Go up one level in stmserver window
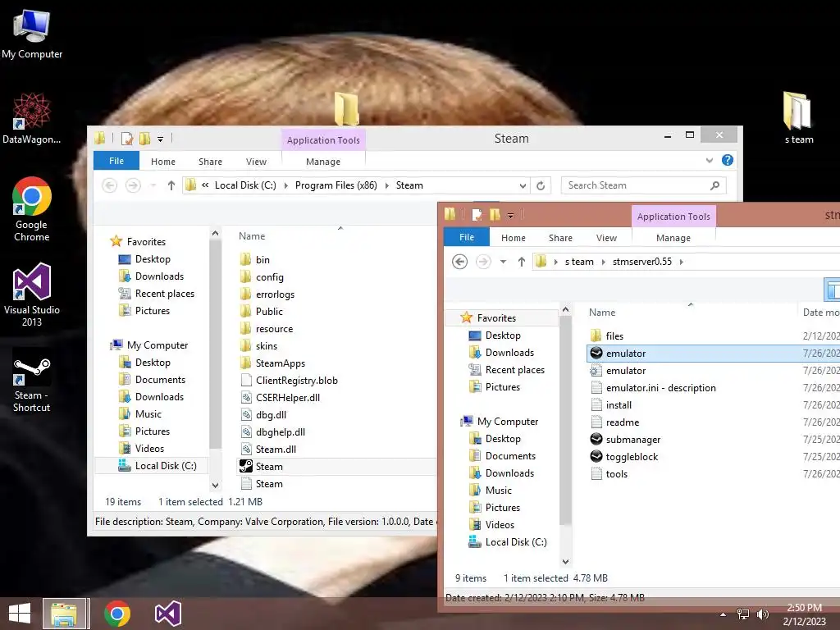The height and width of the screenshot is (630, 840). (x=521, y=262)
